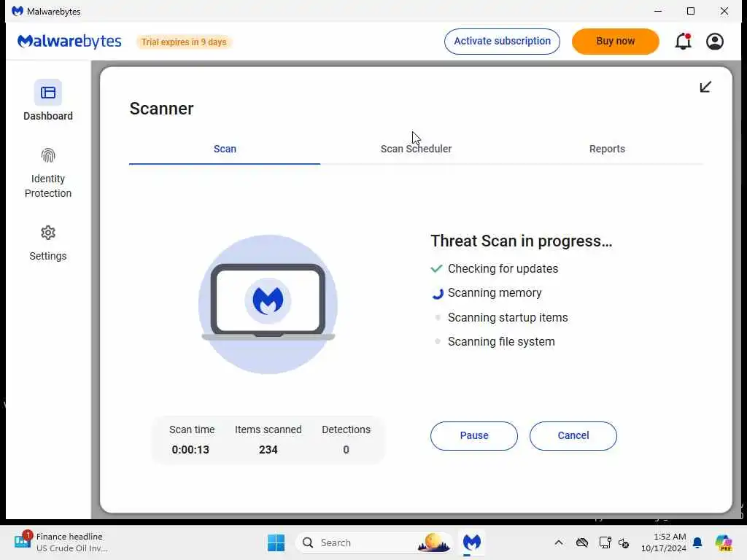Open the Finance headline news widget
The height and width of the screenshot is (560, 747).
(x=61, y=542)
